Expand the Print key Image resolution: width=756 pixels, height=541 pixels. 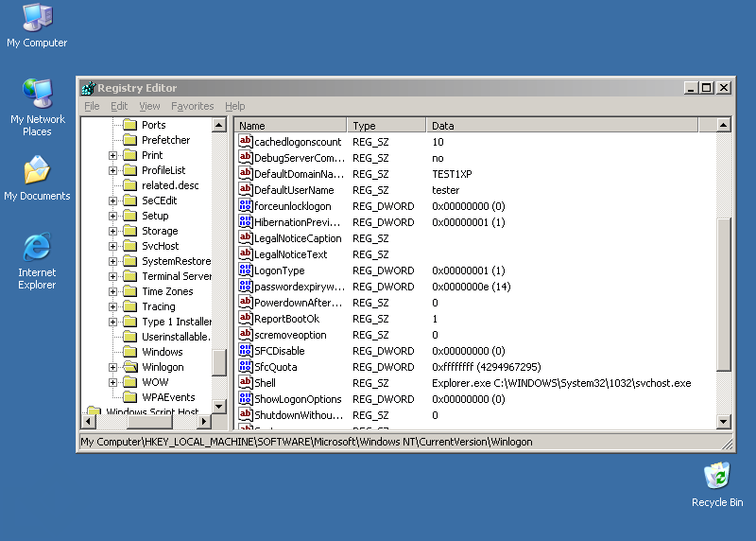click(112, 155)
